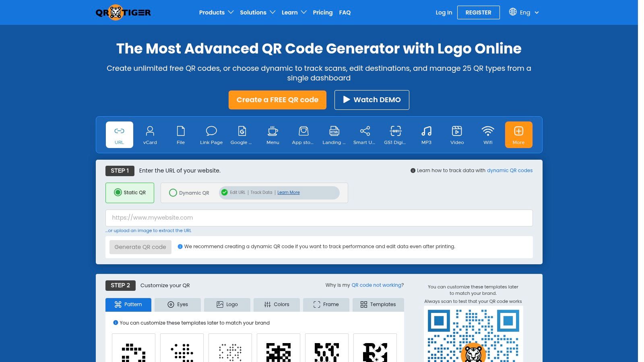Image resolution: width=644 pixels, height=362 pixels.
Task: Click the Generate QR code button
Action: tap(140, 247)
